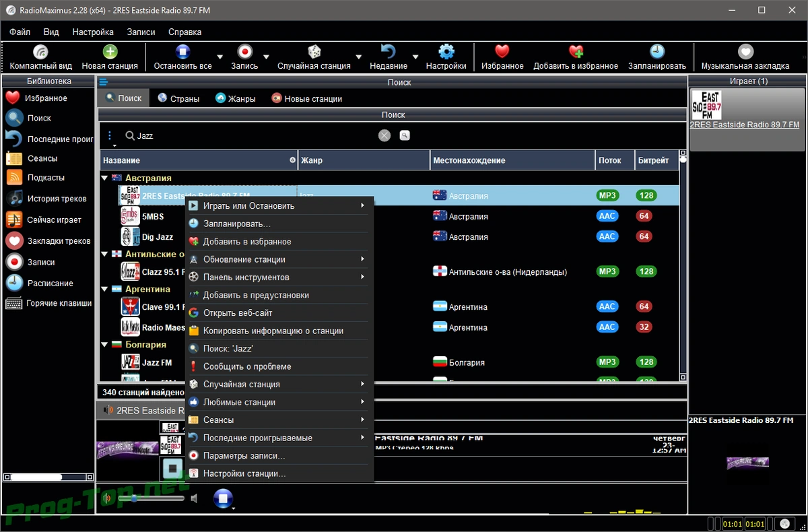Switch to Компактный вид compact mode
This screenshot has height=532, width=808.
tap(40, 57)
